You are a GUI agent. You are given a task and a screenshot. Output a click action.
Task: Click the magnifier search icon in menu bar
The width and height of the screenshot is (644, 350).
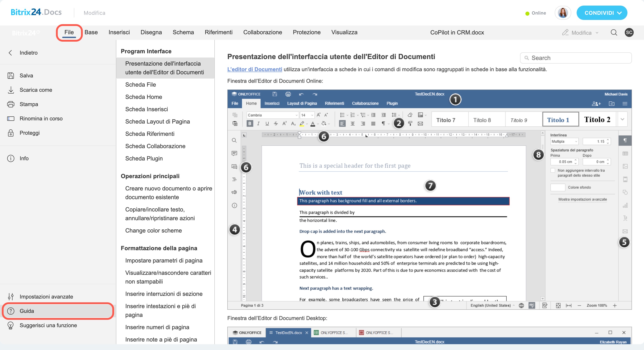click(x=614, y=32)
